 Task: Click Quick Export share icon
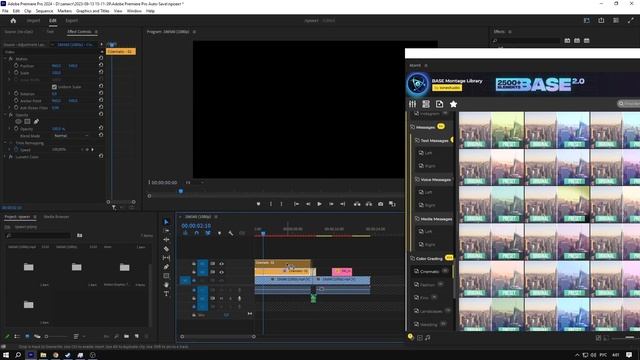click(x=601, y=20)
